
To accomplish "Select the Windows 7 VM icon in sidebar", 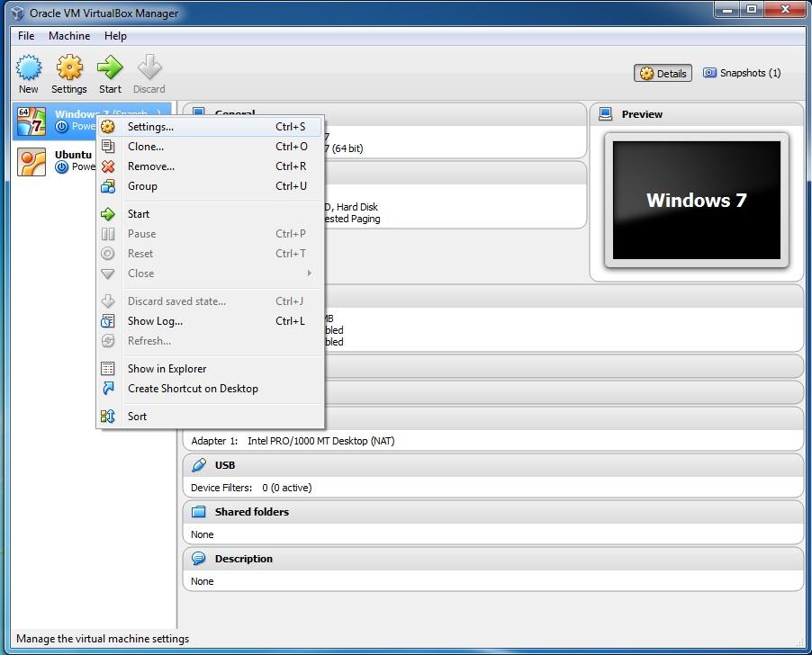I will click(30, 120).
